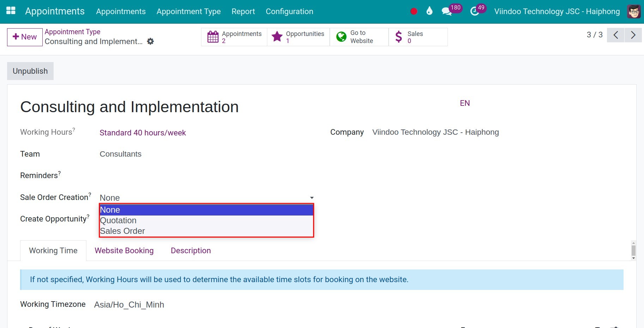644x328 pixels.
Task: Edit the Consulting and Implementation title field
Action: [129, 107]
